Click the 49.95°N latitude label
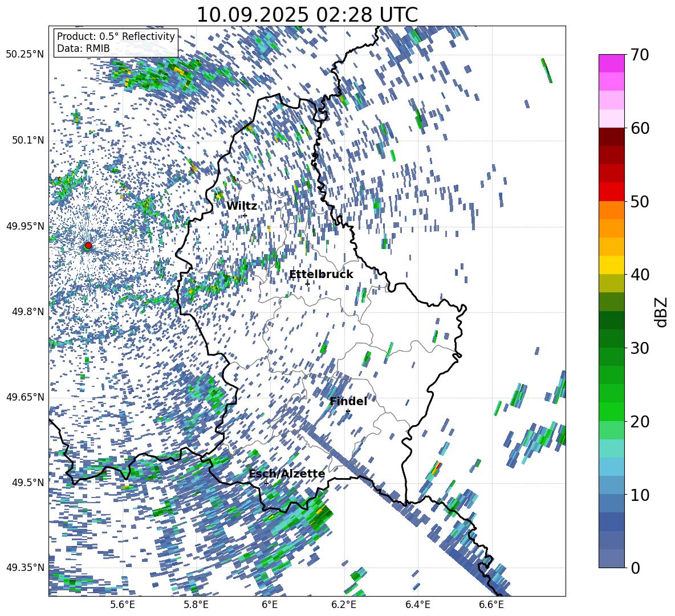Image resolution: width=675 pixels, height=616 pixels. coord(25,226)
